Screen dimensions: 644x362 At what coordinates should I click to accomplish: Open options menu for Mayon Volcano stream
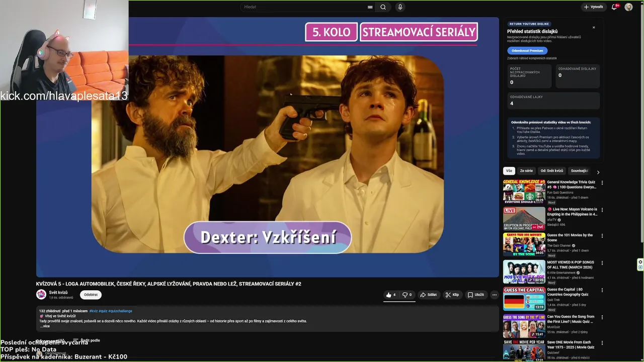point(602,210)
